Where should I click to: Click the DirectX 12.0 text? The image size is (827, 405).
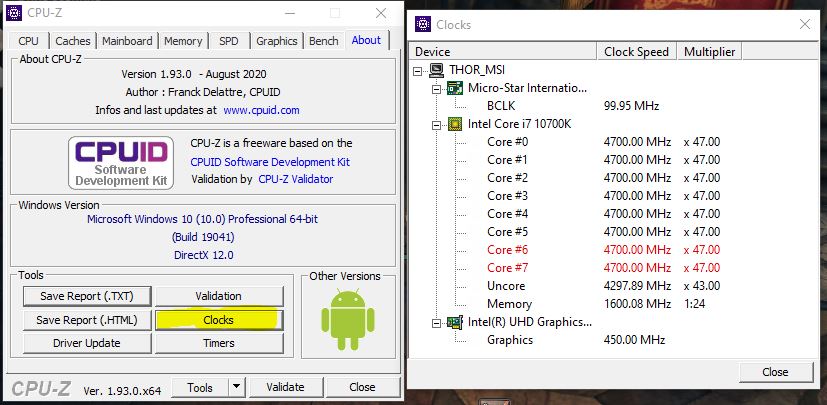point(204,255)
